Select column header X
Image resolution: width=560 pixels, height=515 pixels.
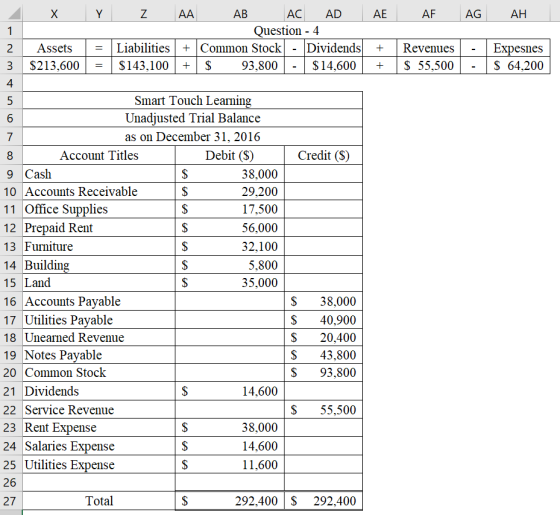pos(54,14)
